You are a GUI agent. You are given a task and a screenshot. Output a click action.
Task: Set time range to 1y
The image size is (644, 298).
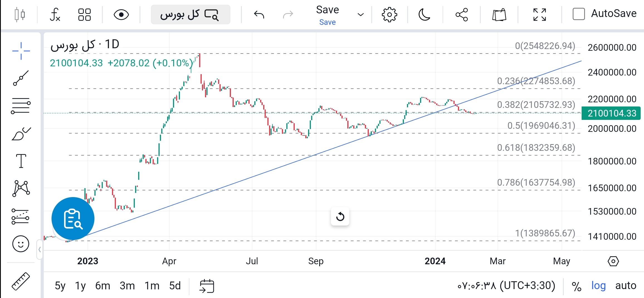click(80, 286)
